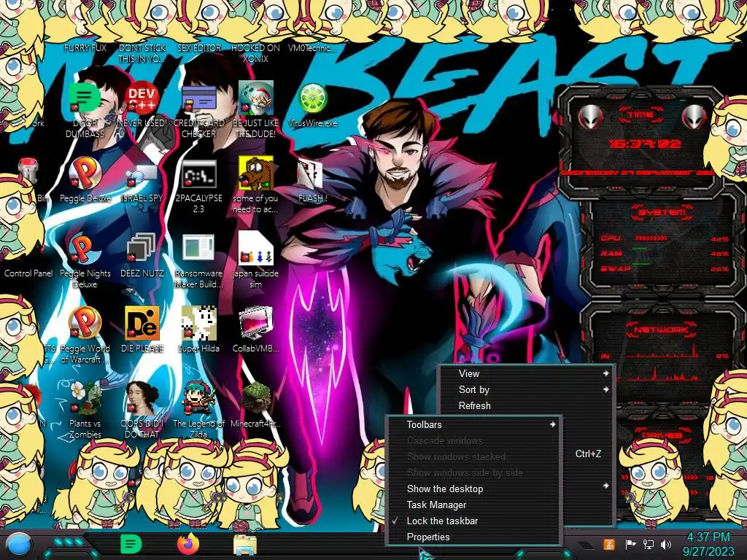Show hidden tray icons
Viewport: 747px width, 560px height.
coord(586,544)
